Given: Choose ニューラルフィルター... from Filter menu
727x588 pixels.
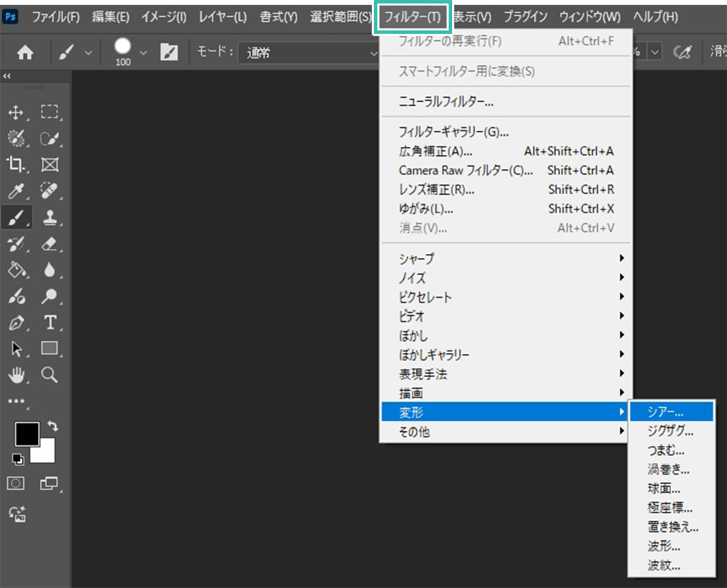Looking at the screenshot, I should [506, 102].
